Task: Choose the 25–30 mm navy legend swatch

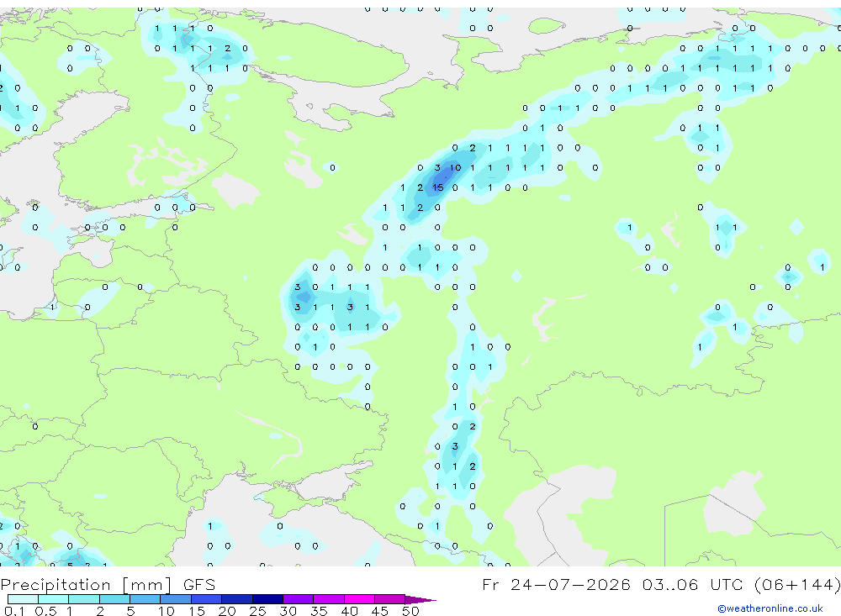Action: [267, 599]
